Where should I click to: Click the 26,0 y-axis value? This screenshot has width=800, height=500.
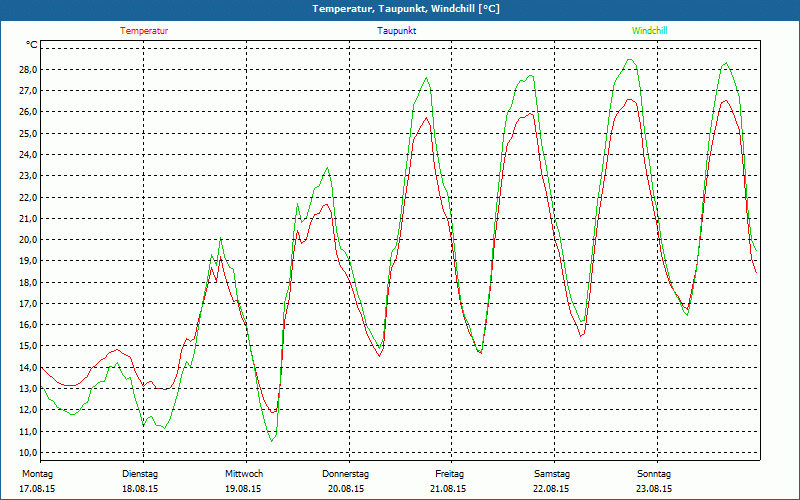point(28,112)
